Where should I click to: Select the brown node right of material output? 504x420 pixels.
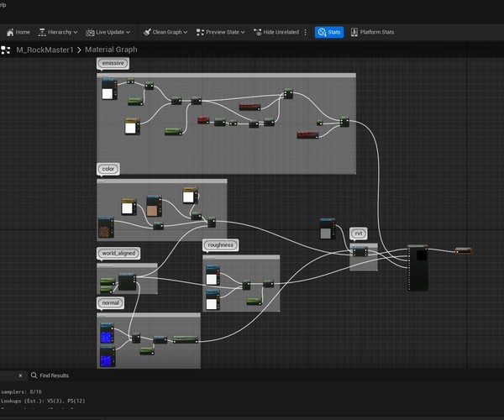[463, 250]
